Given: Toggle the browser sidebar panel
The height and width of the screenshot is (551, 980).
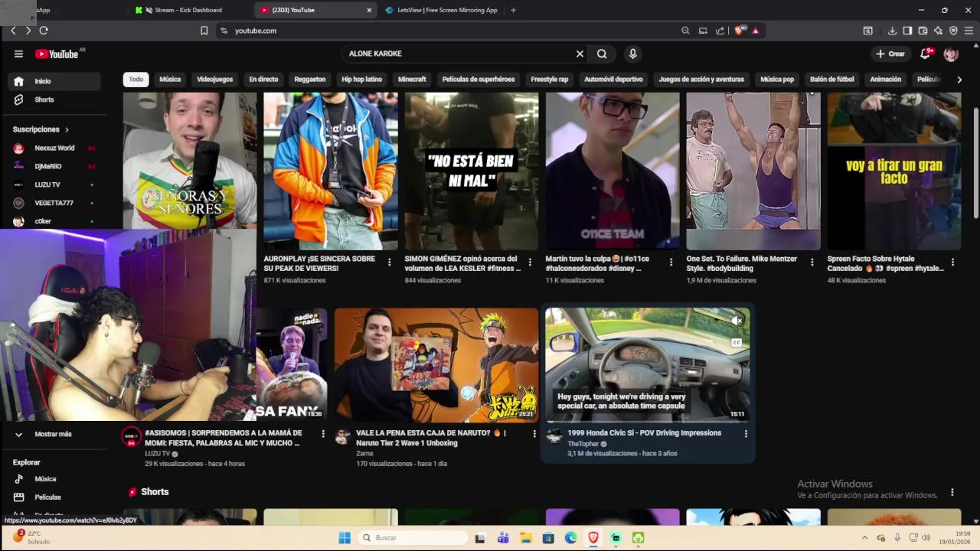Looking at the screenshot, I should pos(907,31).
